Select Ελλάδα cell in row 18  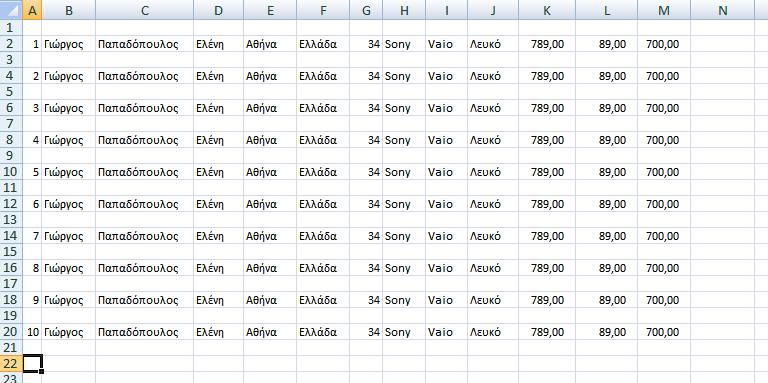(323, 300)
